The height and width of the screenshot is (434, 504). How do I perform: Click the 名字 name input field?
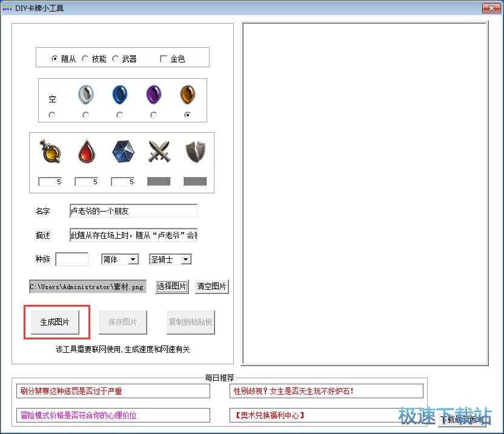pos(133,211)
